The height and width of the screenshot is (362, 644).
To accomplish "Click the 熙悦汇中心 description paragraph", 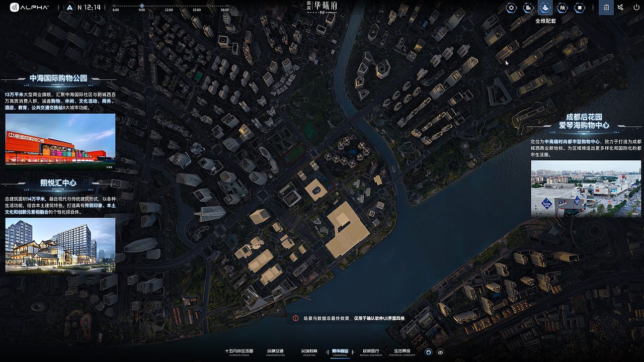I will pyautogui.click(x=60, y=206).
